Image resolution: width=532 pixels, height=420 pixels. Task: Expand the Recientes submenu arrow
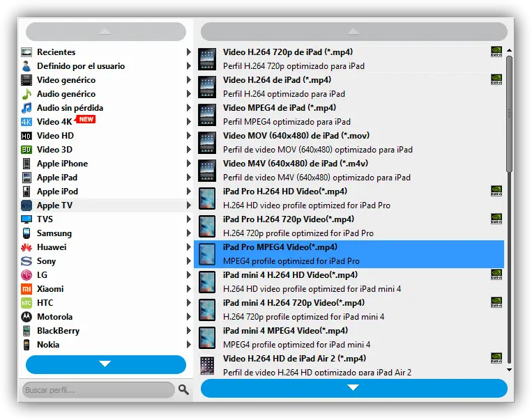pos(189,52)
